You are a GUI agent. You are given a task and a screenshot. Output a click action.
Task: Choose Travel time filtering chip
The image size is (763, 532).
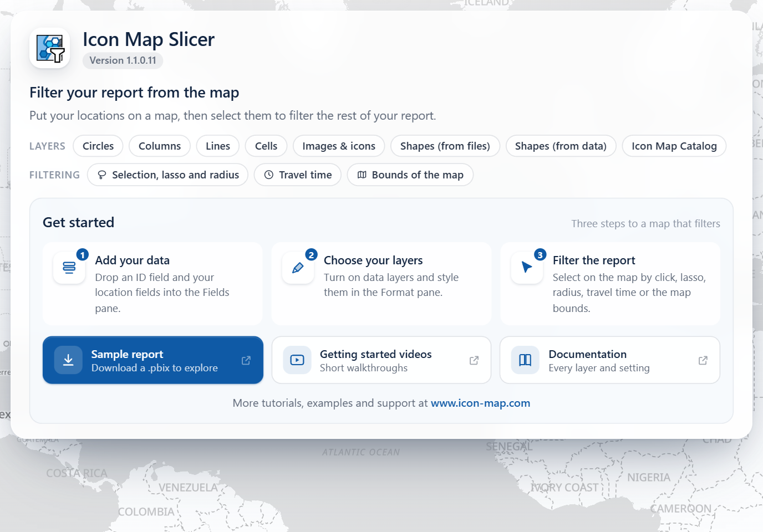[x=298, y=175]
